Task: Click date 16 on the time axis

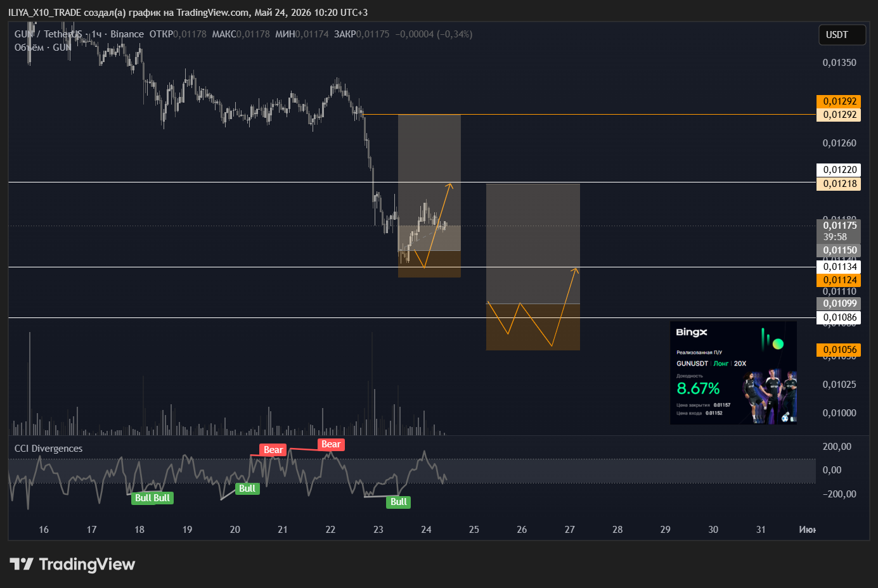Action: coord(44,530)
